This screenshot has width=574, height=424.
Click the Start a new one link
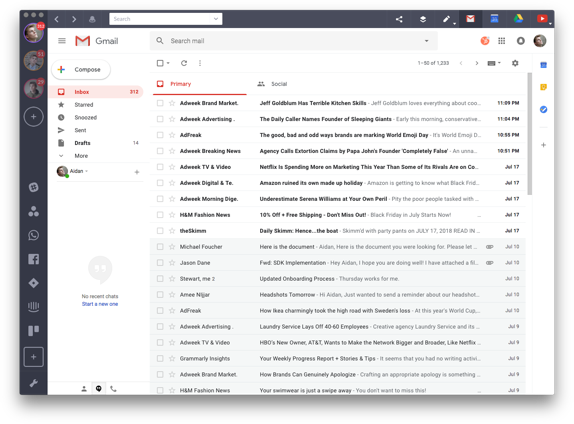click(100, 304)
